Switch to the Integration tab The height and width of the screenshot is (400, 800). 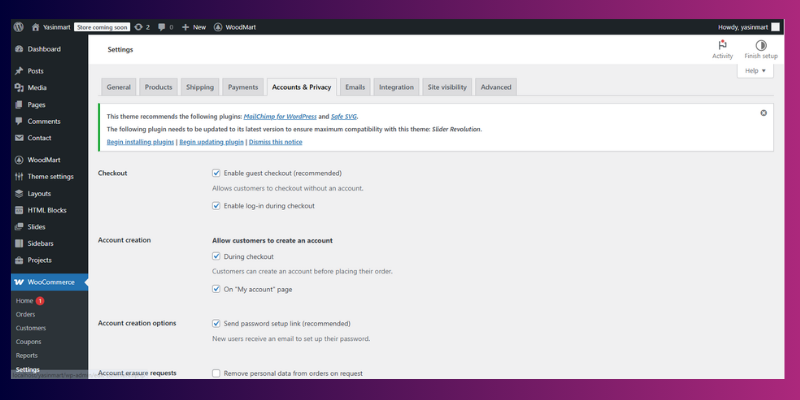(396, 87)
